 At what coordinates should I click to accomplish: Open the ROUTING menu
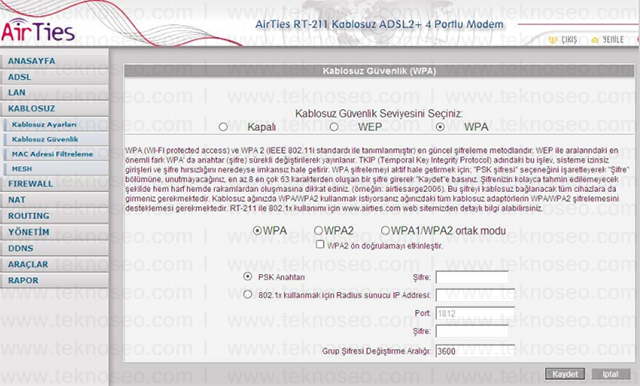point(54,216)
